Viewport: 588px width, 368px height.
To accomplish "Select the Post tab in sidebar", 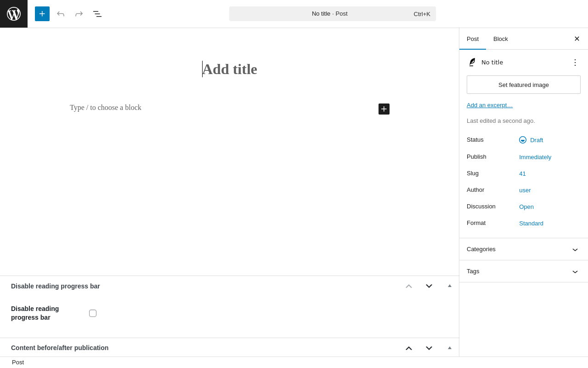I will [x=473, y=39].
